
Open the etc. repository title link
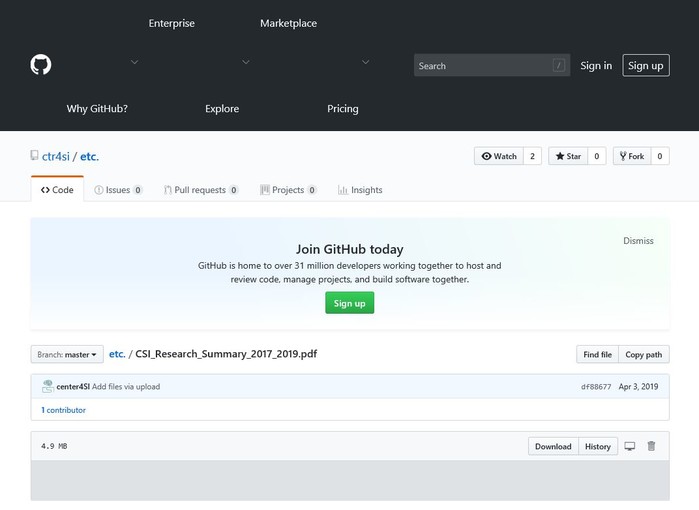coord(89,156)
